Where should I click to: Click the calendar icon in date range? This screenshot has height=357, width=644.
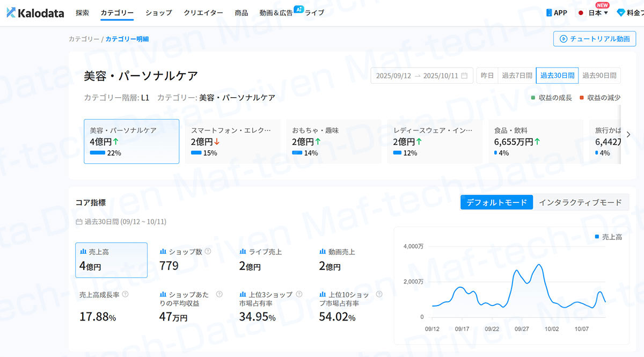(x=464, y=76)
